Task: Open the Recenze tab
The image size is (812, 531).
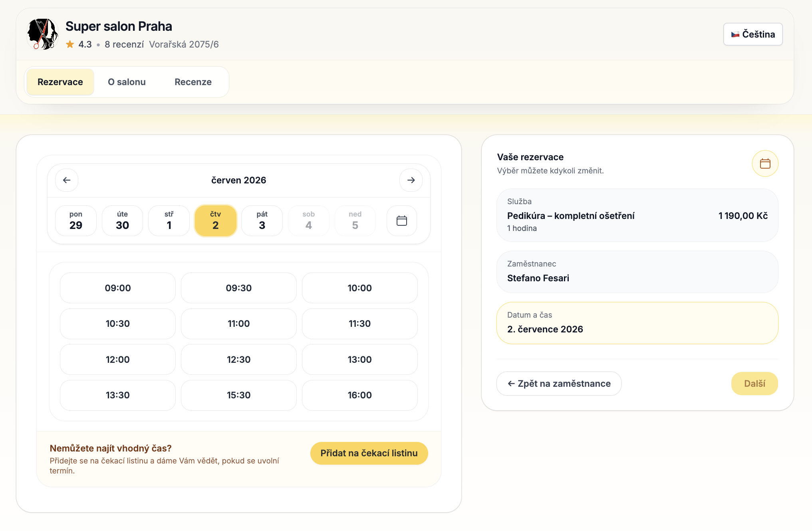Action: 193,82
